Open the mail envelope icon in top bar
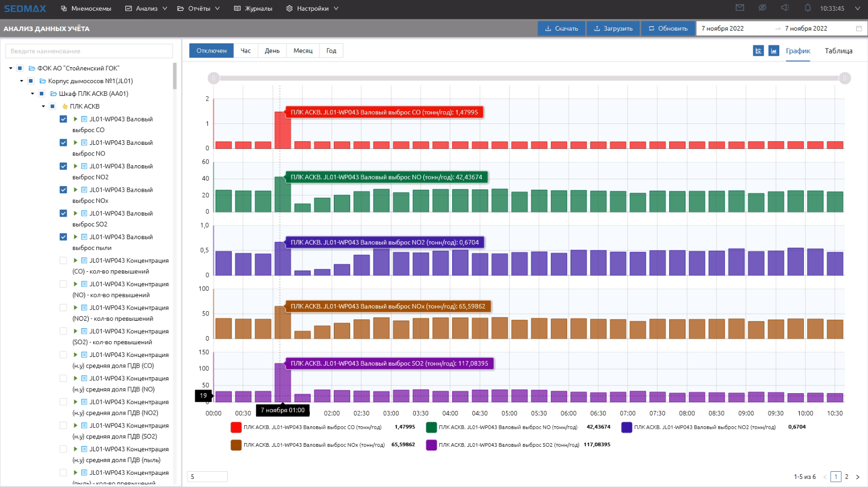Image resolution: width=868 pixels, height=487 pixels. pyautogui.click(x=740, y=8)
